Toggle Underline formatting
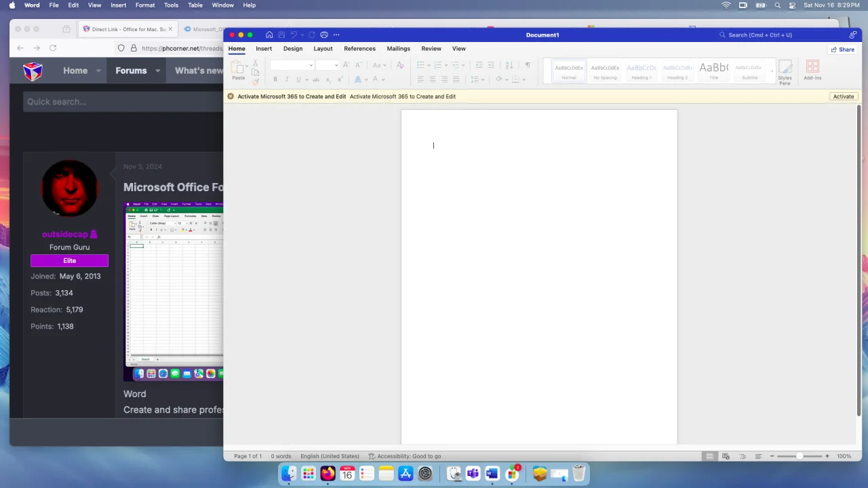 [x=298, y=79]
